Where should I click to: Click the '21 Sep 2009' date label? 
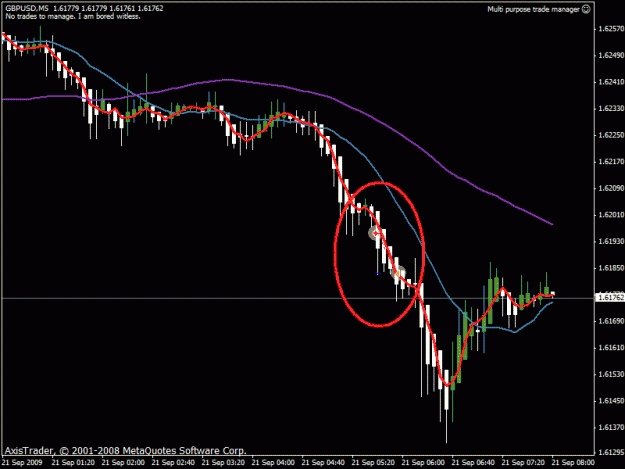[22, 463]
